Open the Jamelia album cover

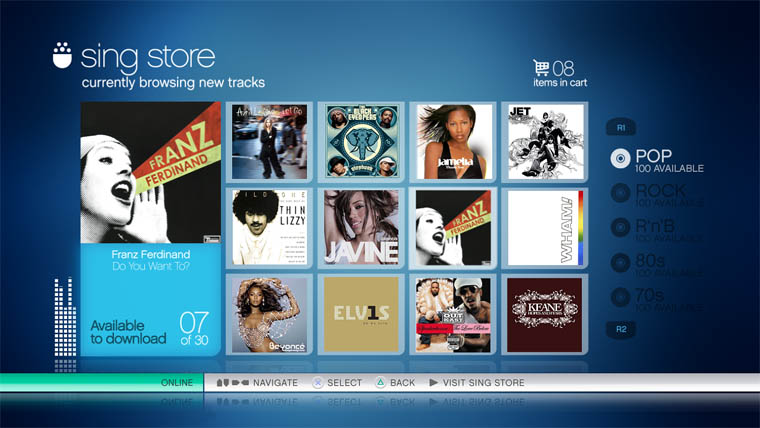click(x=453, y=142)
